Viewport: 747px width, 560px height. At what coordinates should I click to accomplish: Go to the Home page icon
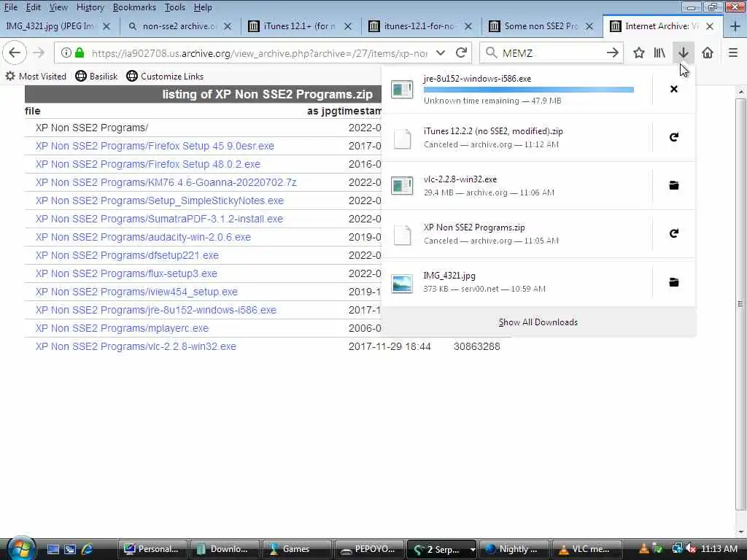(x=708, y=52)
